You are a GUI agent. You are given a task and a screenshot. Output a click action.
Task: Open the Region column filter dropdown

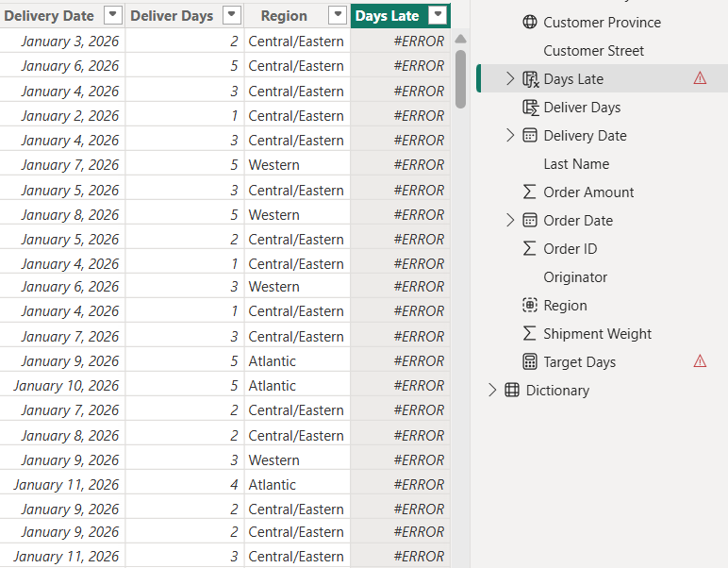338,15
